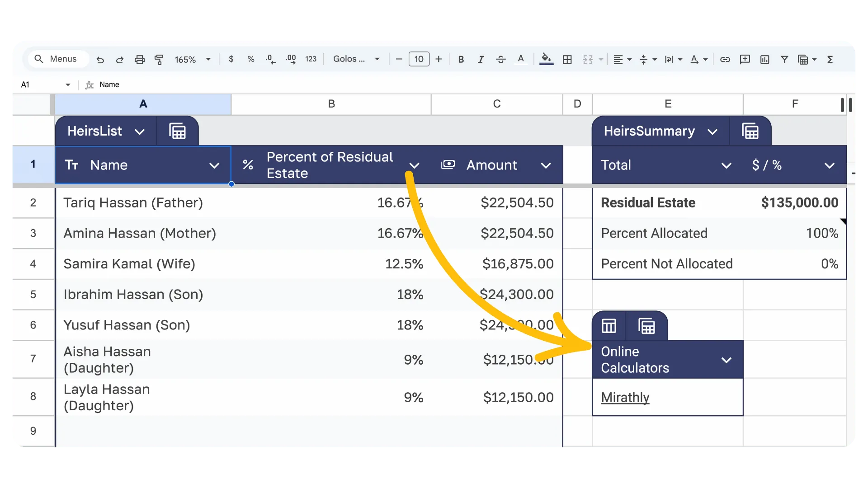Open the Online Calculators column dropdown

point(726,360)
